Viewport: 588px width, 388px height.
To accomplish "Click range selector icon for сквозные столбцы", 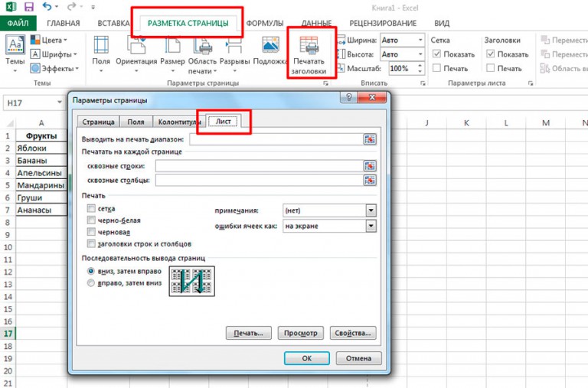I will [370, 181].
